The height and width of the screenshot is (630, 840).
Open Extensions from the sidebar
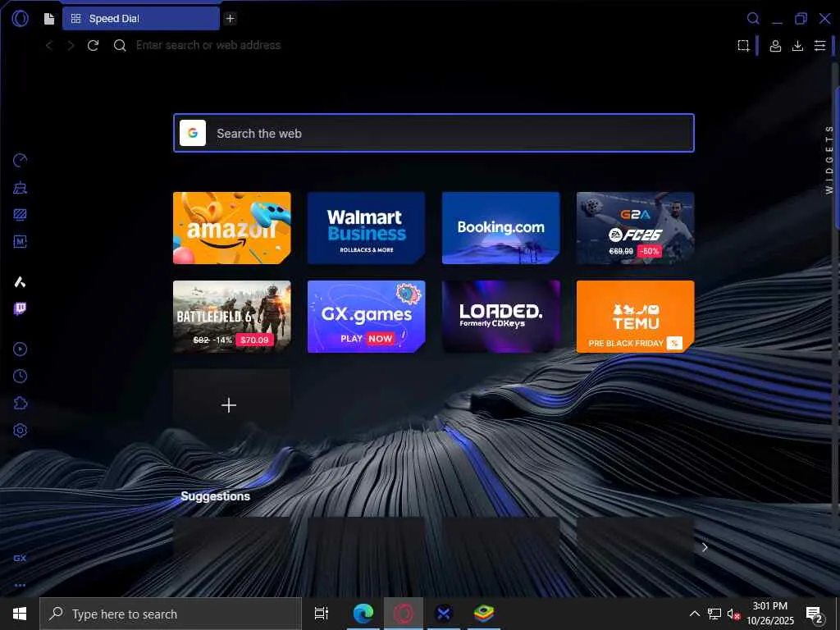[x=20, y=403]
